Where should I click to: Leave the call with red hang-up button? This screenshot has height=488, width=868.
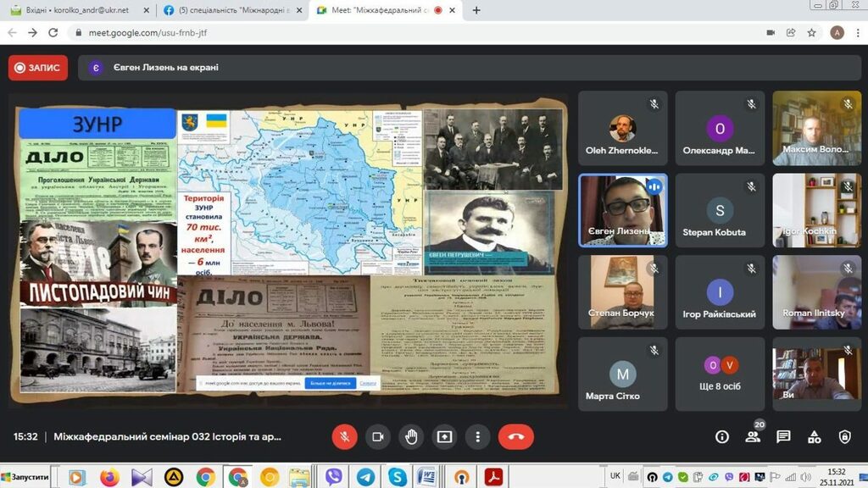[516, 436]
